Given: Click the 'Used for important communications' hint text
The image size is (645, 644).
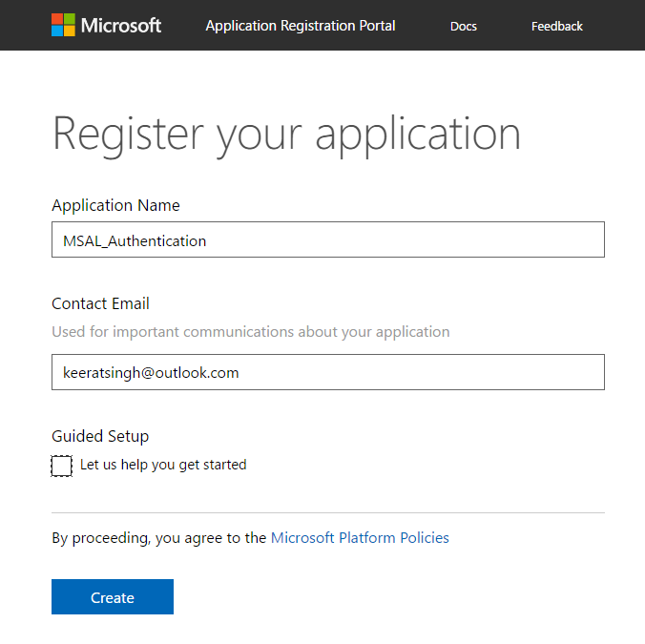Looking at the screenshot, I should pos(251,331).
